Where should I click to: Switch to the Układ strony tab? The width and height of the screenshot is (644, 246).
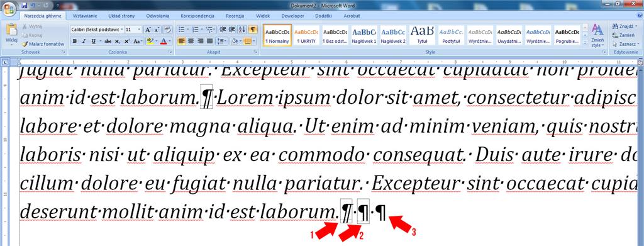pos(121,16)
